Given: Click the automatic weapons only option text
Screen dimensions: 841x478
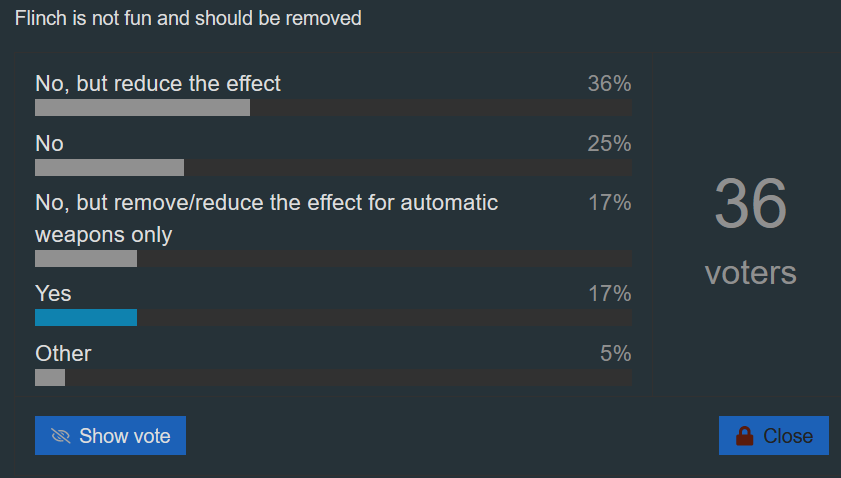Looking at the screenshot, I should click(x=267, y=218).
